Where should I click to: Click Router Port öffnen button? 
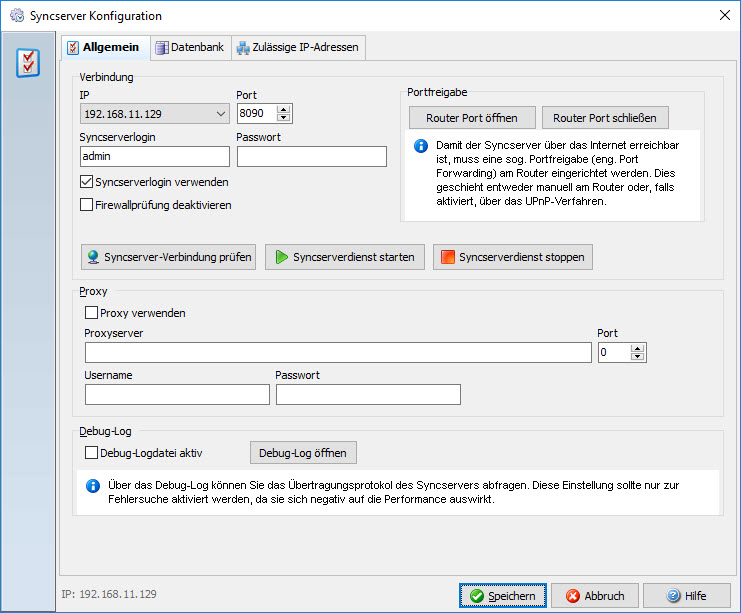[x=472, y=118]
